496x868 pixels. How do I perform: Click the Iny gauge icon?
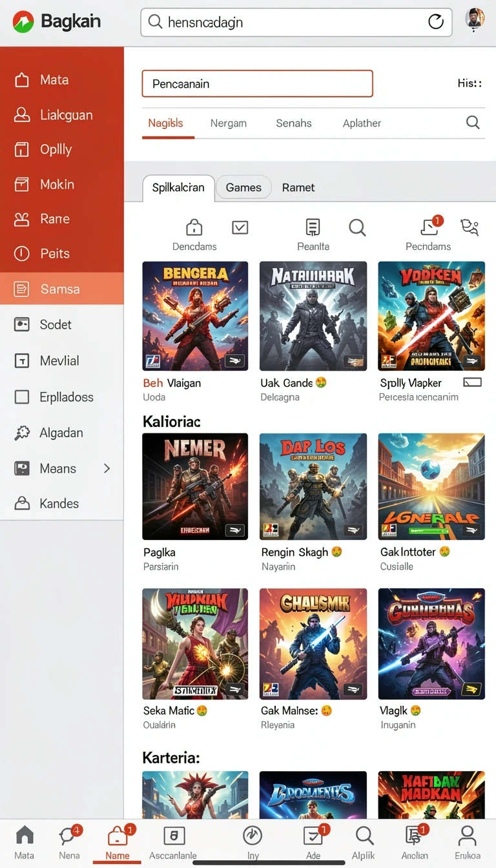click(253, 835)
